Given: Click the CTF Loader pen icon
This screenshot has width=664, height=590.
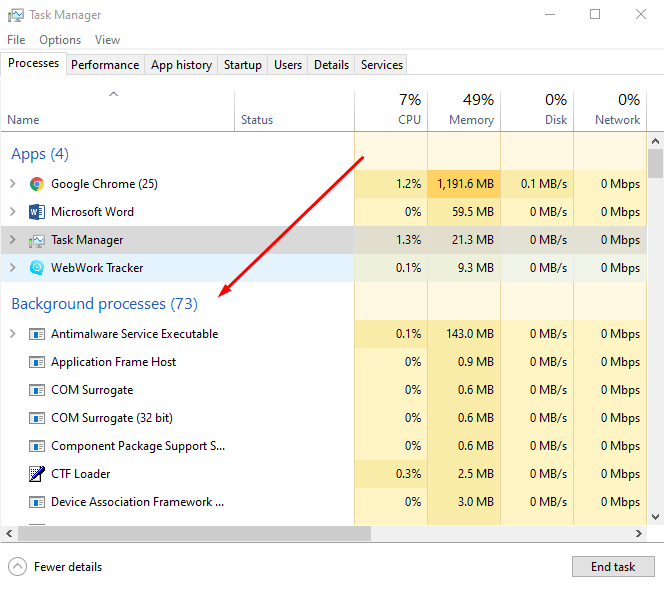Looking at the screenshot, I should click(37, 474).
